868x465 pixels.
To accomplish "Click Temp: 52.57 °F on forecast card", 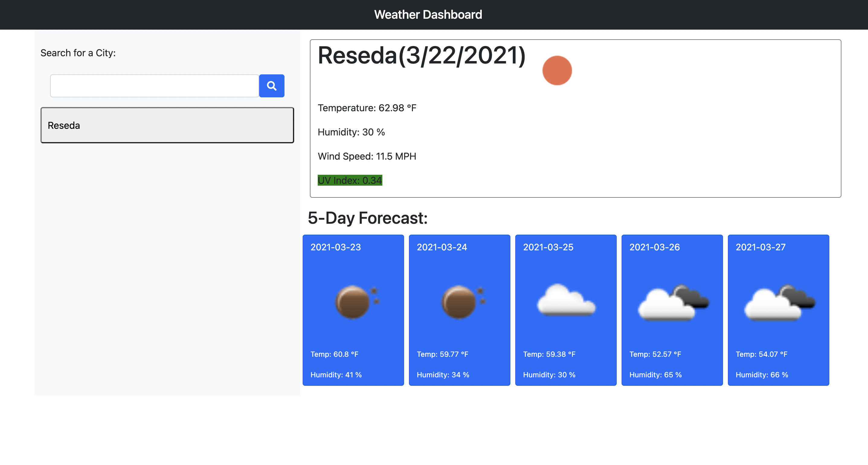I will point(655,354).
